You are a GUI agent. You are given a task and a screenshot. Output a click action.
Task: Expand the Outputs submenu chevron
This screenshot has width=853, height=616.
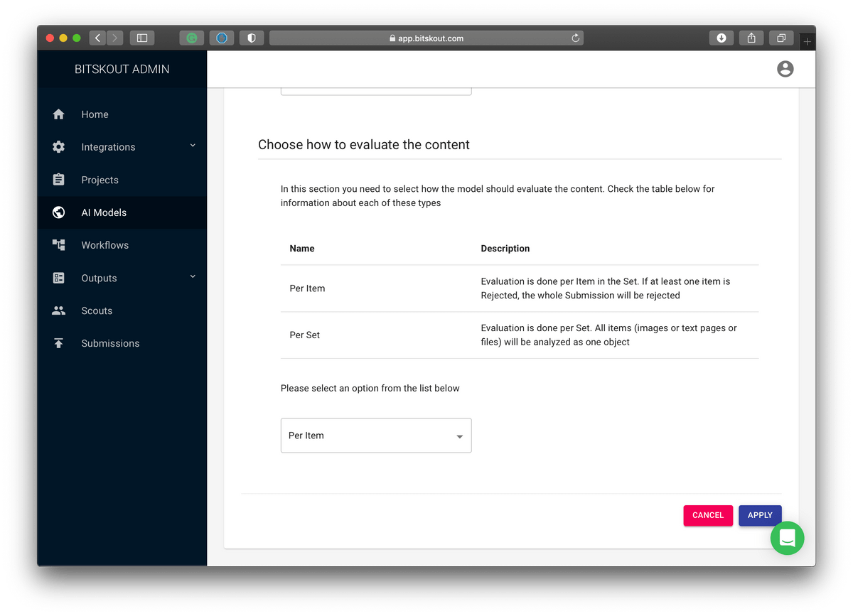[x=193, y=277]
